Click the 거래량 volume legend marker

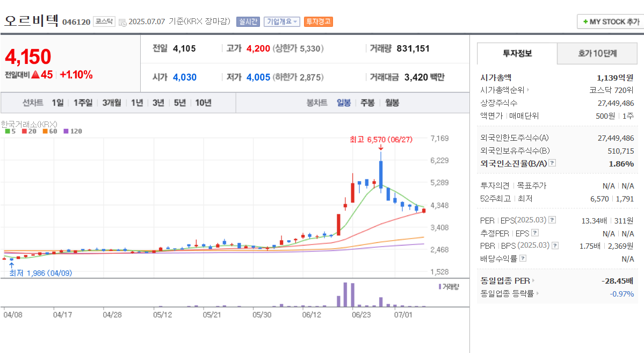coord(440,287)
